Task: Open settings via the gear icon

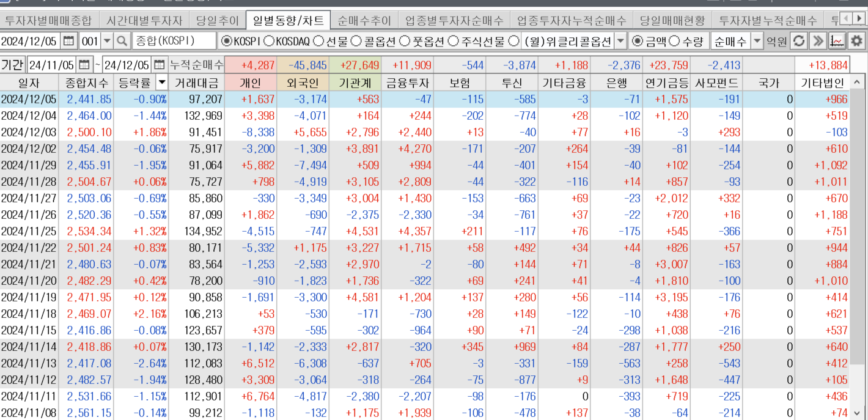Action: pyautogui.click(x=856, y=42)
